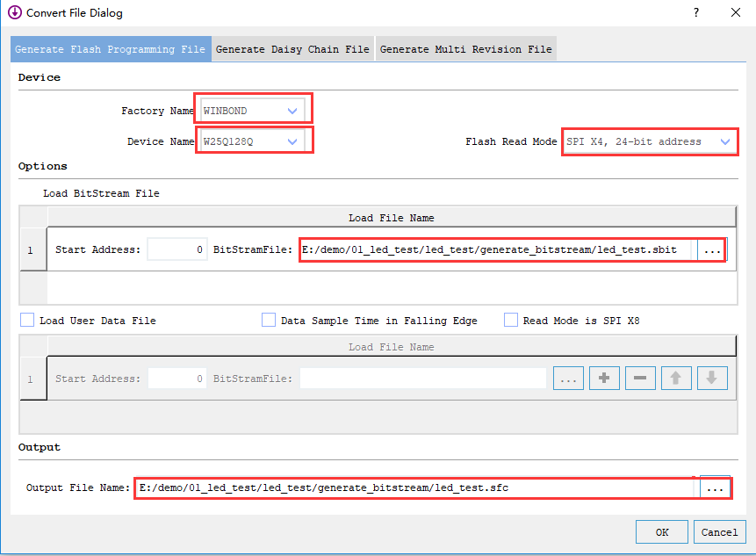This screenshot has height=556, width=756.
Task: Click the Output File Name path field
Action: 416,488
